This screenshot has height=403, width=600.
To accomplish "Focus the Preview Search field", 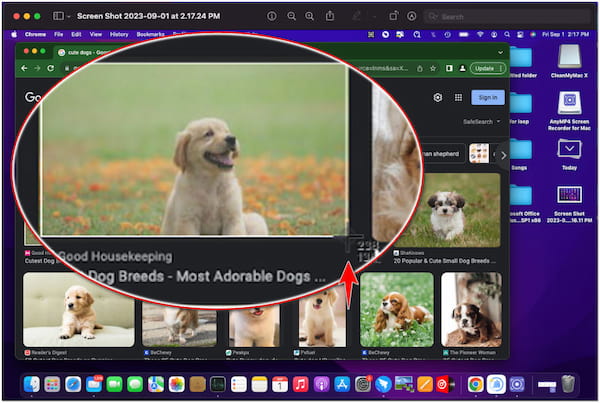I will point(507,17).
